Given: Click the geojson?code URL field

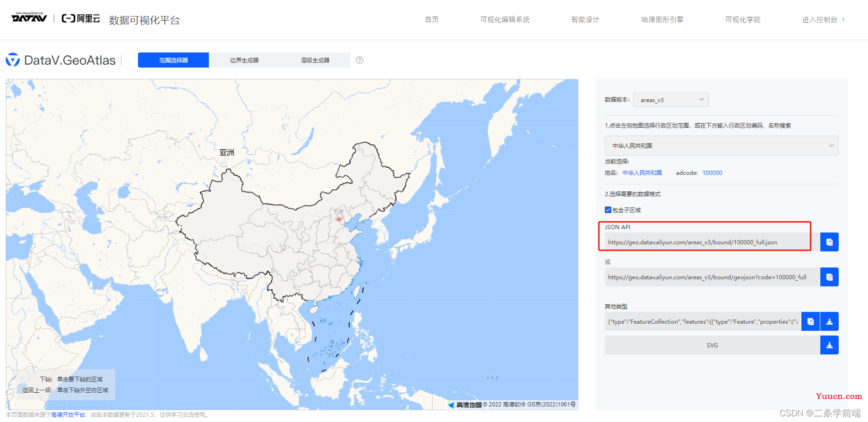Looking at the screenshot, I should coord(712,277).
